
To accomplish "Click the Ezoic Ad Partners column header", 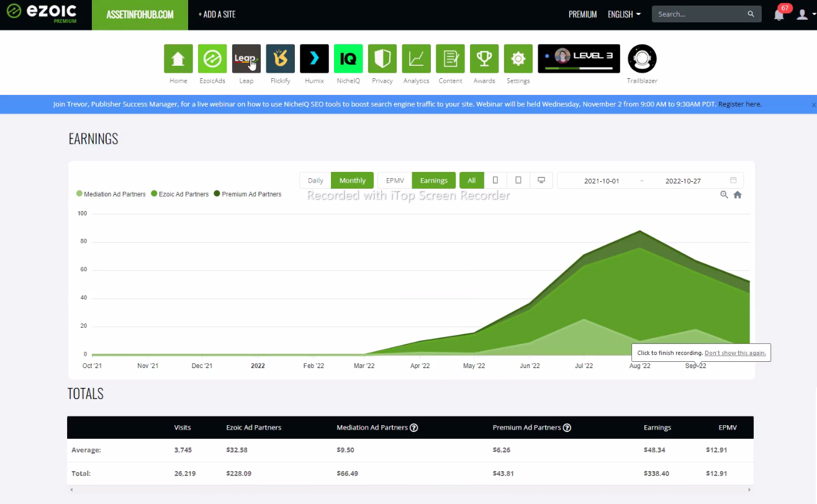I will [254, 428].
